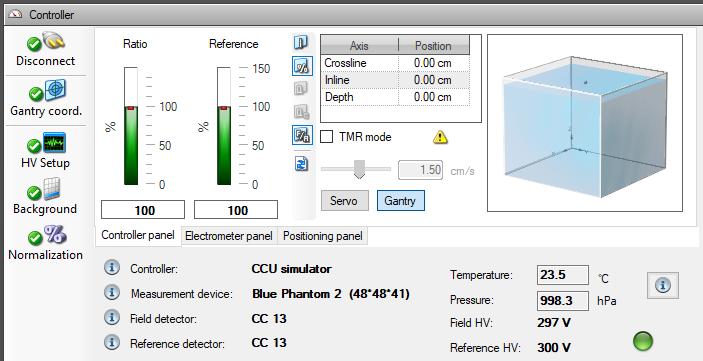This screenshot has width=703, height=361.
Task: Click the Disconnect plug icon
Action: point(54,41)
